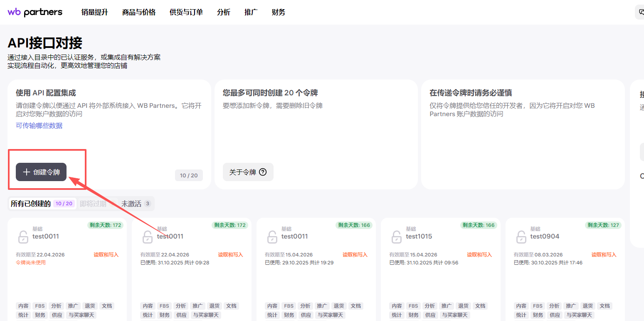This screenshot has height=321, width=644.
Task: Click lock icon of unused test0011 token
Action: (23, 237)
